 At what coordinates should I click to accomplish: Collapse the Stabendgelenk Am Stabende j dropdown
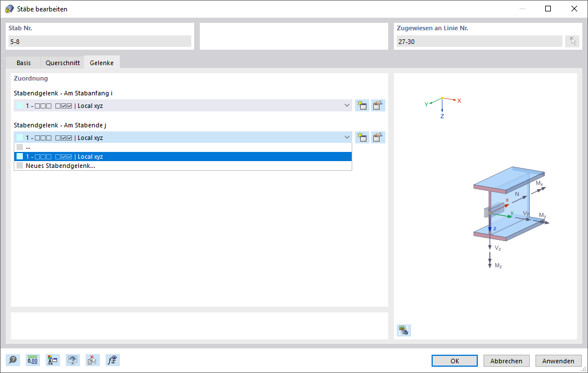[x=347, y=137]
